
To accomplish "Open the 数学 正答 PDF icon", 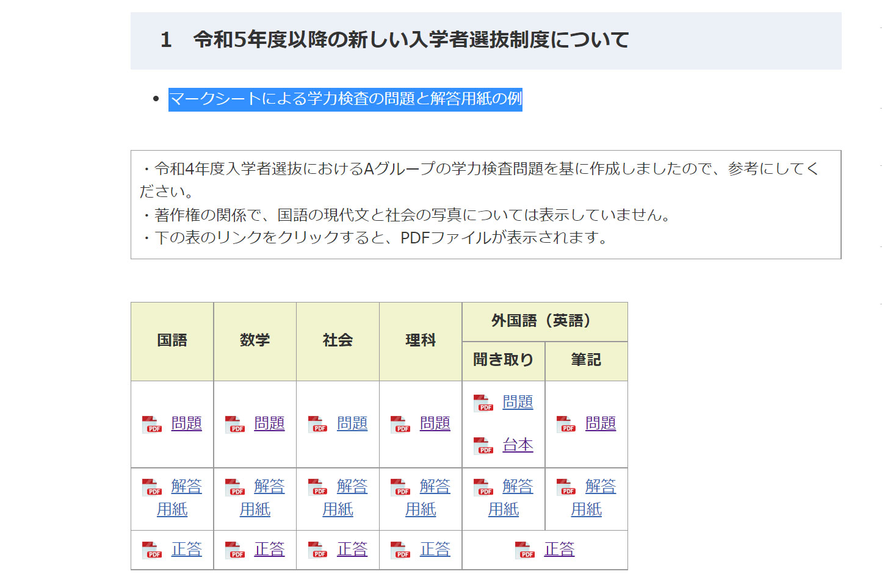I will (234, 550).
